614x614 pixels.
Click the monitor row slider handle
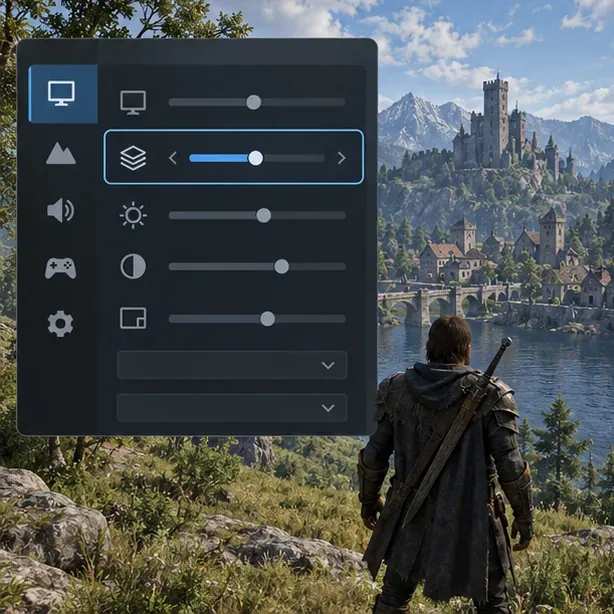point(254,103)
